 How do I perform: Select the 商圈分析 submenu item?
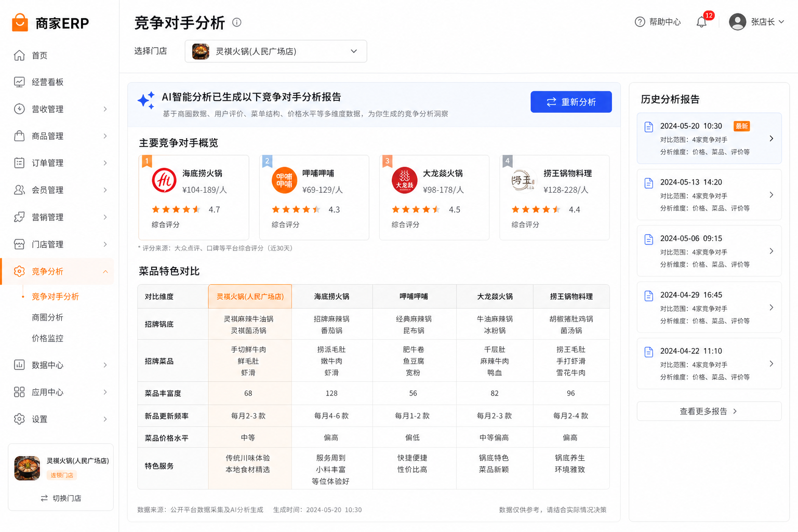(47, 317)
